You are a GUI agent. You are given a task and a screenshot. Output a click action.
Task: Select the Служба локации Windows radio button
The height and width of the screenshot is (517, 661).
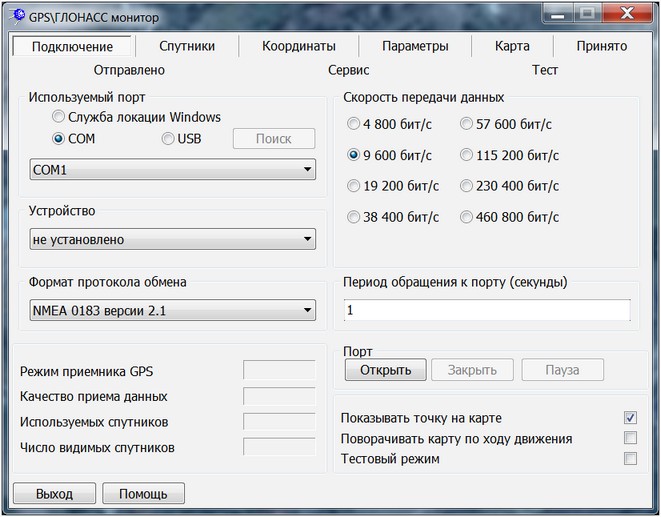(x=59, y=117)
